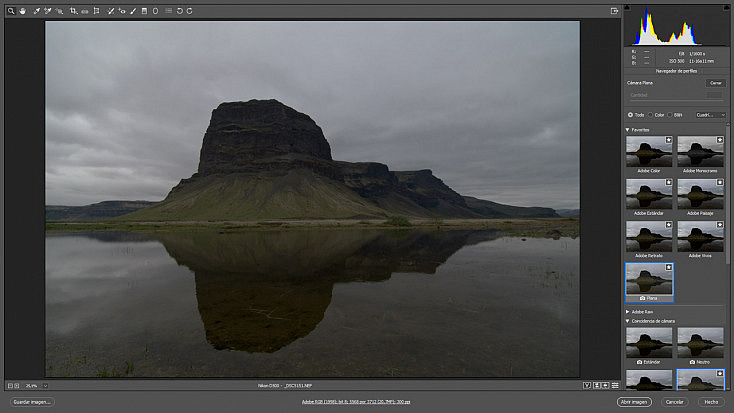Screen dimensions: 734x413
Task: Click Cerrar to close profile browser
Action: click(x=716, y=83)
